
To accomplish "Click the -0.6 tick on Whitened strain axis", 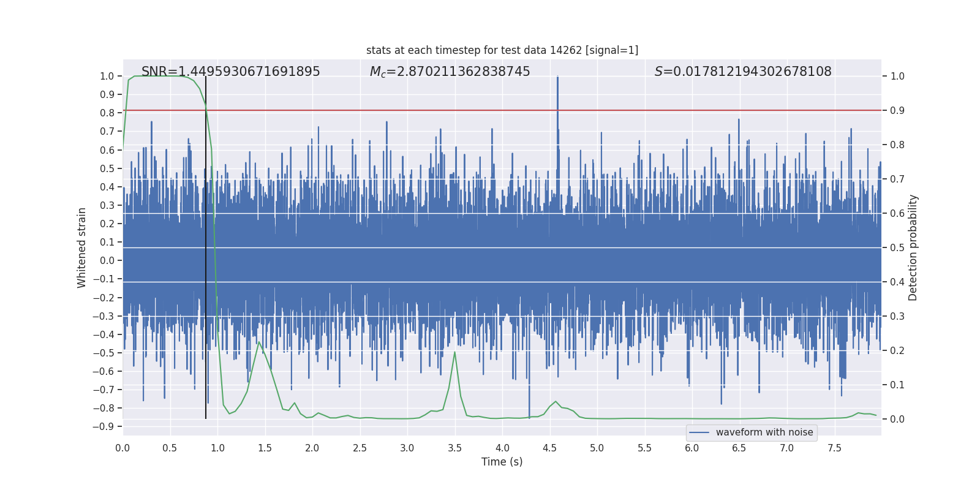I will 104,372.
